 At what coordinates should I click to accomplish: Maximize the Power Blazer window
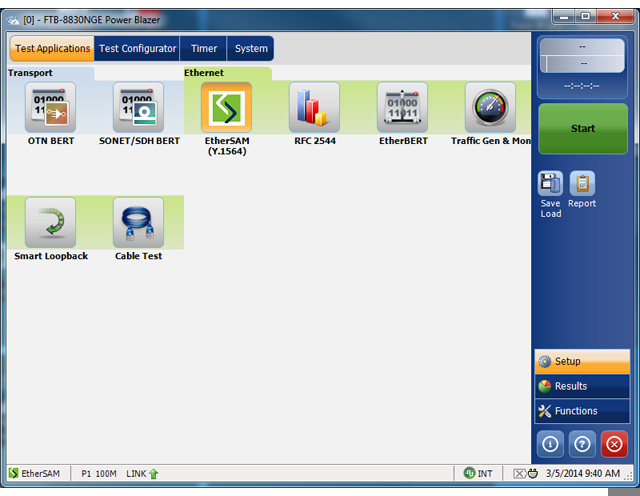(585, 16)
